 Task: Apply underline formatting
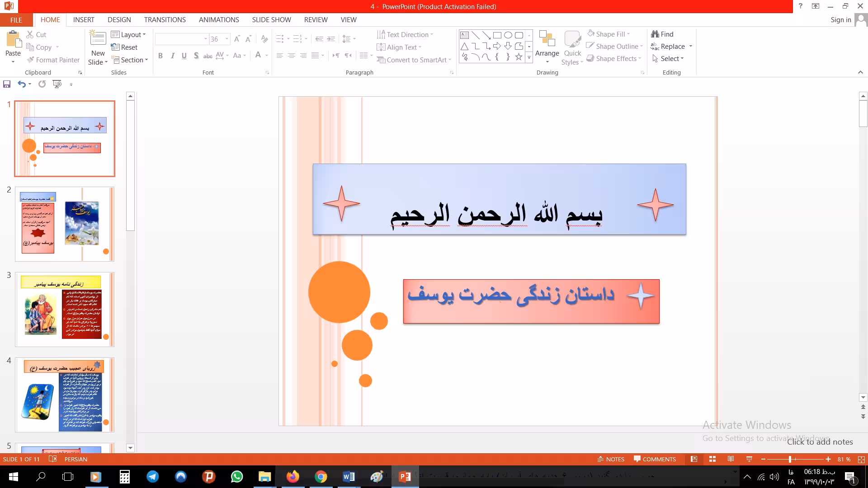184,56
